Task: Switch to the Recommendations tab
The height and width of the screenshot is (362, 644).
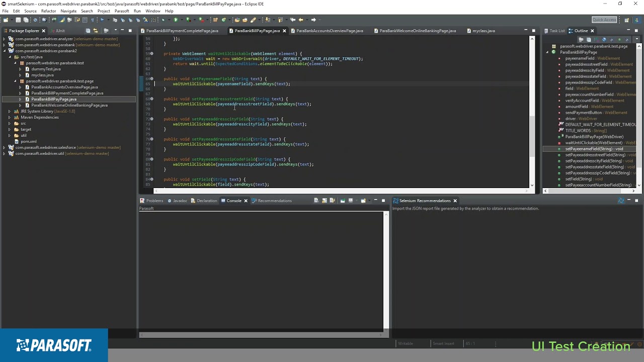Action: [x=272, y=201]
